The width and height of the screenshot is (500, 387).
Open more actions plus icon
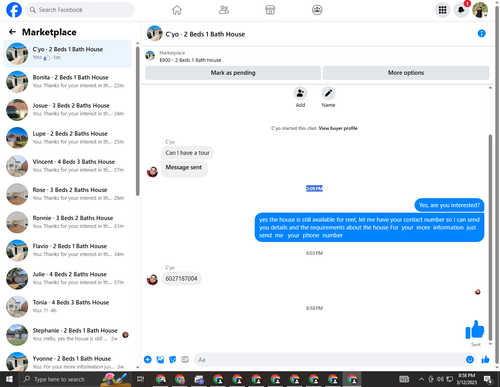(x=148, y=360)
